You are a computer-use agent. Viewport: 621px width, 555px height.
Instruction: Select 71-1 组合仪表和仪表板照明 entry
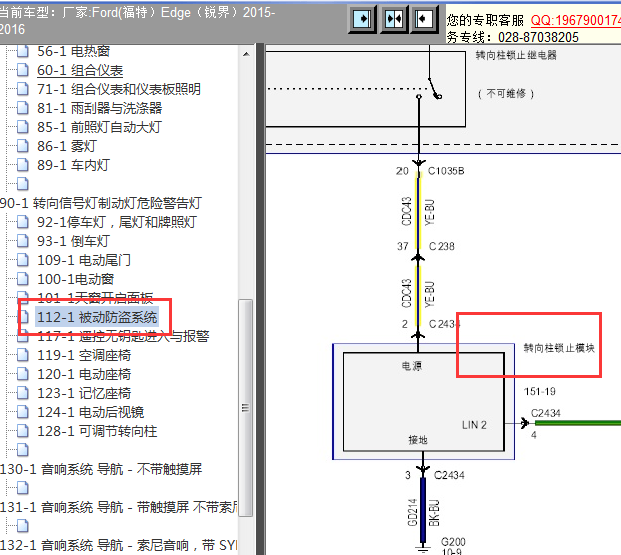[x=119, y=89]
